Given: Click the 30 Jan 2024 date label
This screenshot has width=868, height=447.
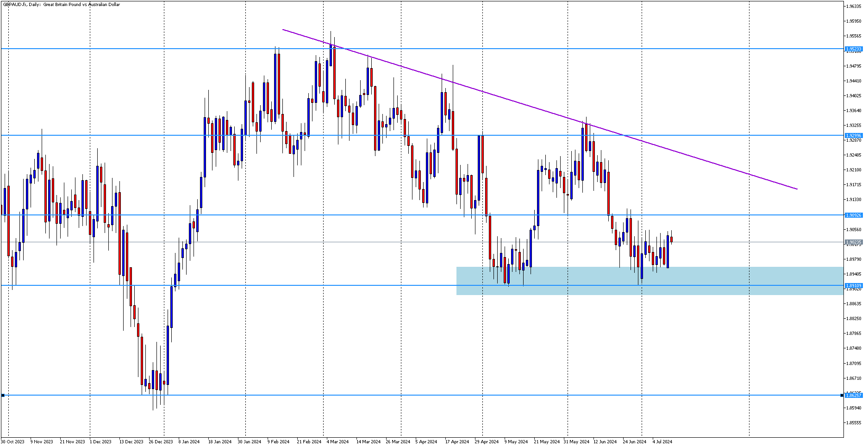Looking at the screenshot, I should tap(250, 442).
